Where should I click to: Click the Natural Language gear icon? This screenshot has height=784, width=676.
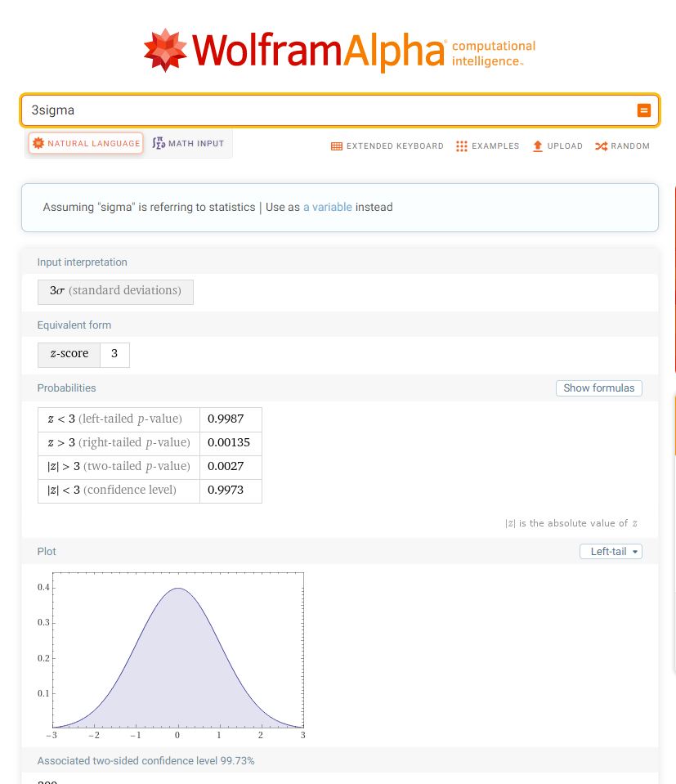38,143
